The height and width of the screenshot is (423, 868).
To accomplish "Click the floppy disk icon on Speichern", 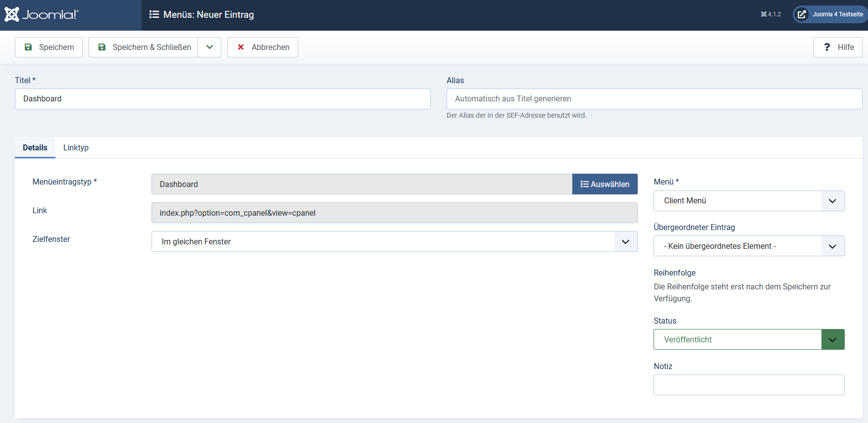I will point(28,47).
